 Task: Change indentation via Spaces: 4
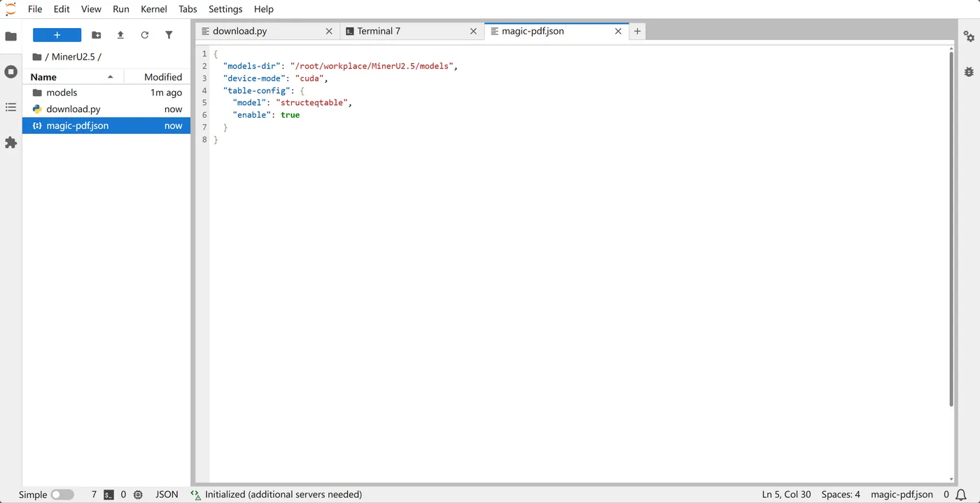pyautogui.click(x=841, y=495)
